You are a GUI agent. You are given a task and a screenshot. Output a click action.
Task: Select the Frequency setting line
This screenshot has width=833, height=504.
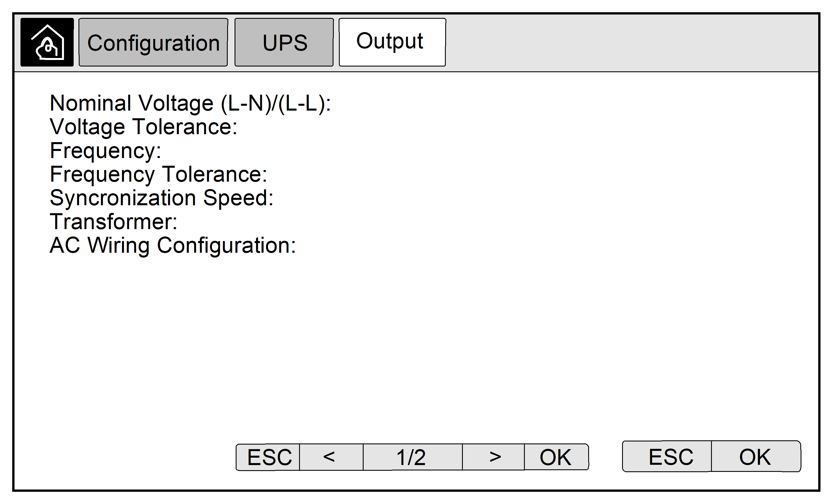(105, 151)
